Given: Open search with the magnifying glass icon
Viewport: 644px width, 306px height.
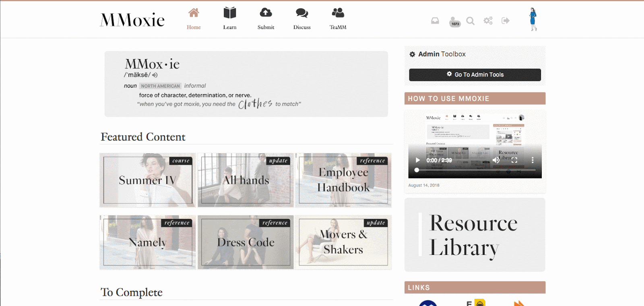Looking at the screenshot, I should [470, 21].
